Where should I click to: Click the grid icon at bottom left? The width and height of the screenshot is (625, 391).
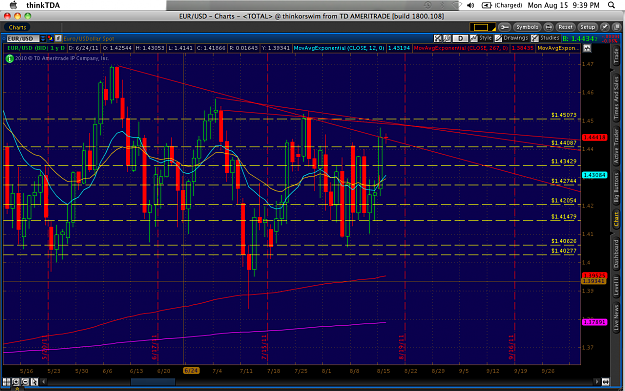pos(6,382)
